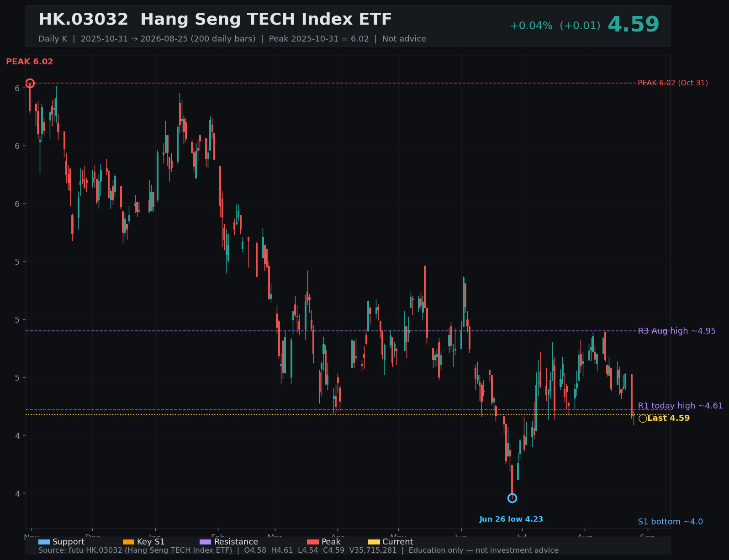Select the chart title 'HK.03032 Hang Seng TECH Index ETF'
729x560 pixels.
(215, 20)
